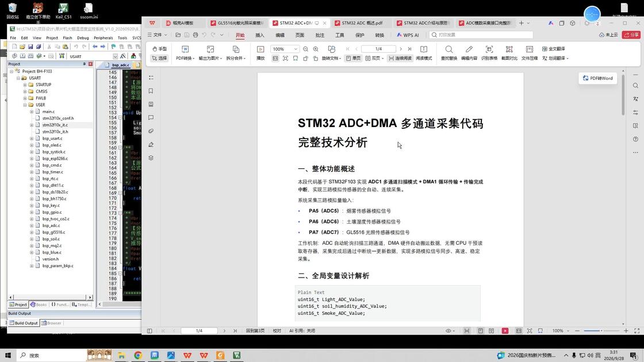Toggle 双页 two-page view
This screenshot has width=644, height=362.
click(x=374, y=58)
